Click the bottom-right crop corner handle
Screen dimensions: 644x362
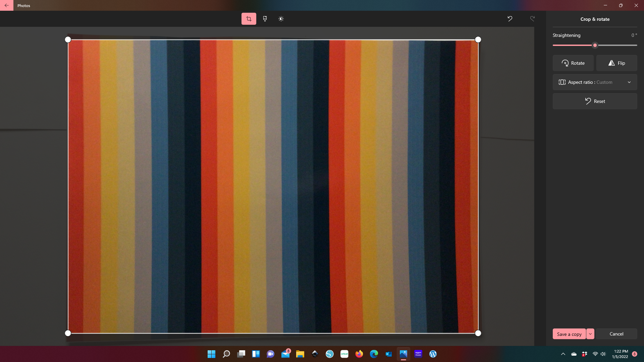pyautogui.click(x=478, y=333)
